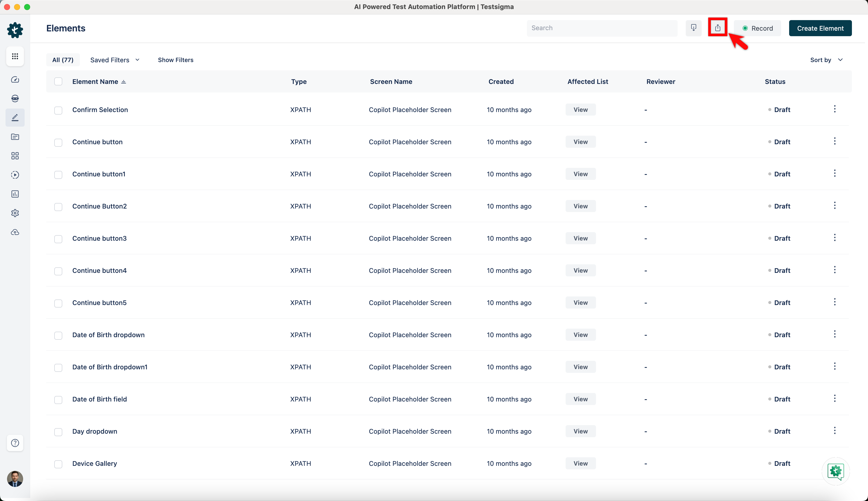Open the dashboard gauge sidebar icon
This screenshot has height=501, width=868.
tap(15, 79)
